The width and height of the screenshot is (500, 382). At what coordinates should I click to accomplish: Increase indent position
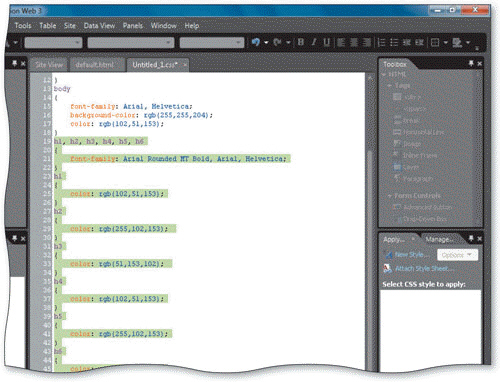tap(419, 42)
